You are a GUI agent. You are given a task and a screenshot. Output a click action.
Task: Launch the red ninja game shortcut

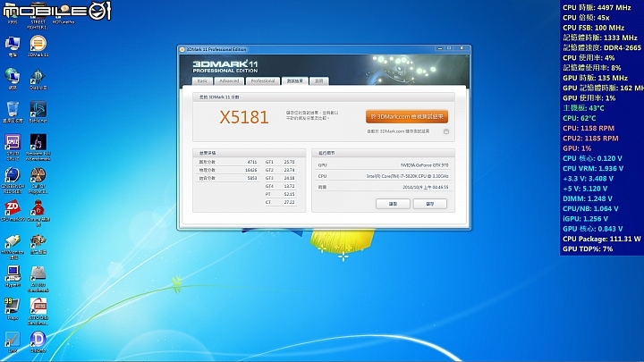[38, 213]
